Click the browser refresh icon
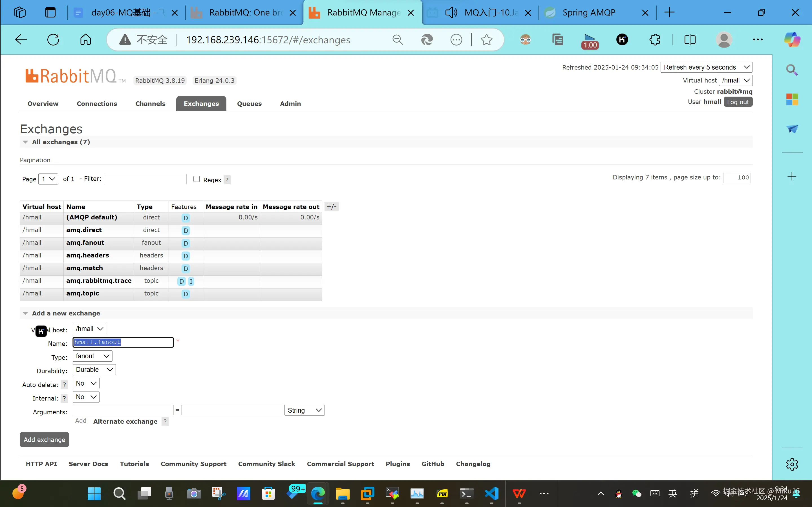This screenshot has height=507, width=812. pyautogui.click(x=53, y=39)
